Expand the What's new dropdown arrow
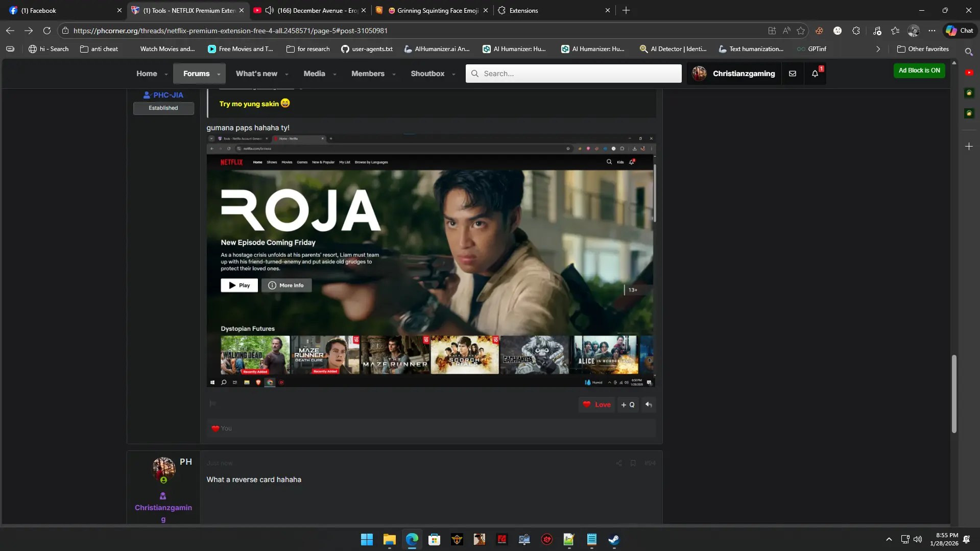This screenshot has width=980, height=551. click(x=286, y=74)
